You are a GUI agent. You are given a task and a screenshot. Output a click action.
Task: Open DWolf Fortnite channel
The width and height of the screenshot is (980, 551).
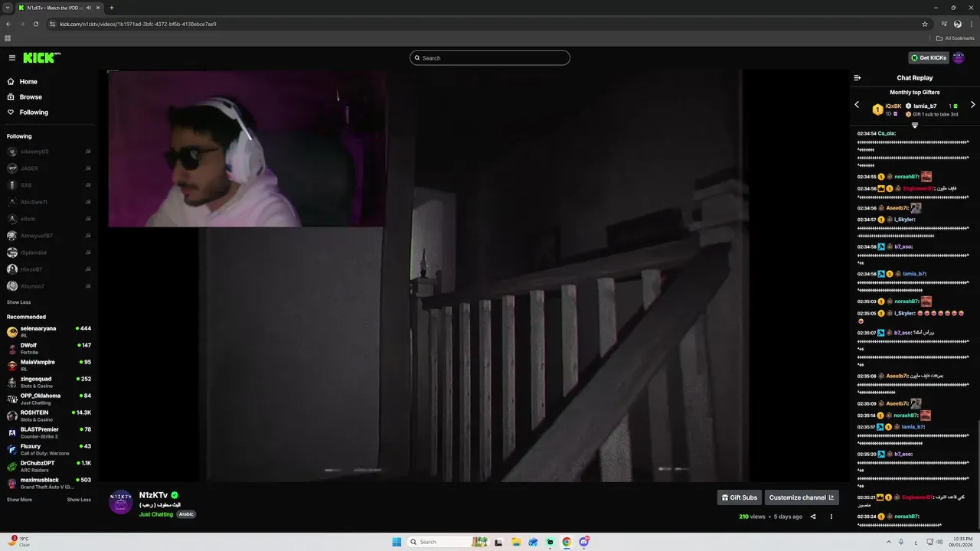pos(49,348)
